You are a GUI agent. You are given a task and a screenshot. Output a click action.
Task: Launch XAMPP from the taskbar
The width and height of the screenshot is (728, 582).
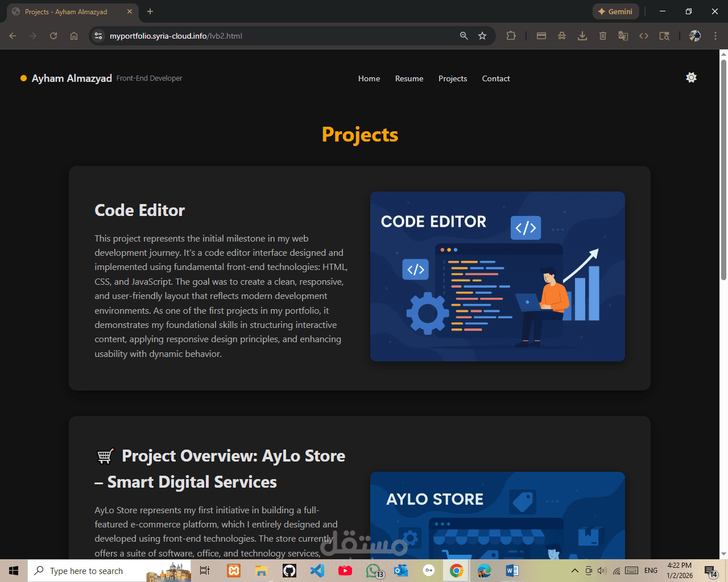pos(234,571)
